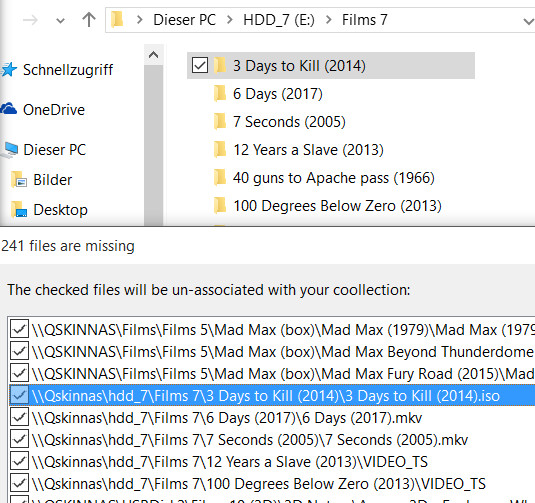This screenshot has height=503, width=535.
Task: Open the recent locations chevron
Action: pyautogui.click(x=60, y=21)
